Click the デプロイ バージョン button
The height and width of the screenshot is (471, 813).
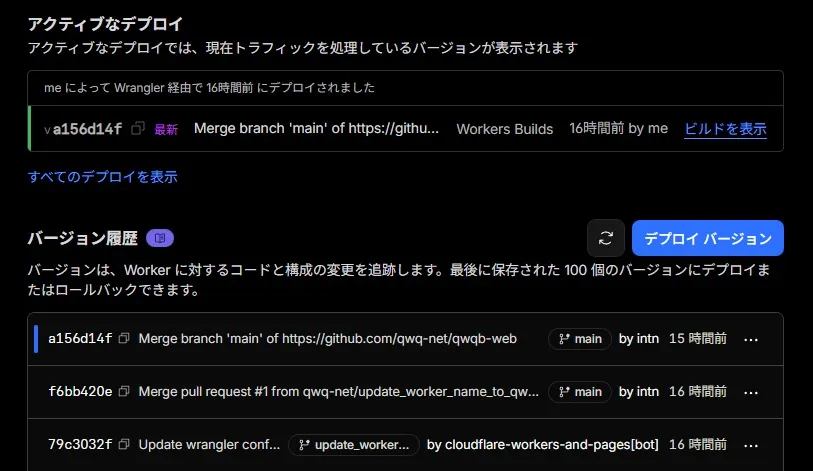tap(707, 238)
